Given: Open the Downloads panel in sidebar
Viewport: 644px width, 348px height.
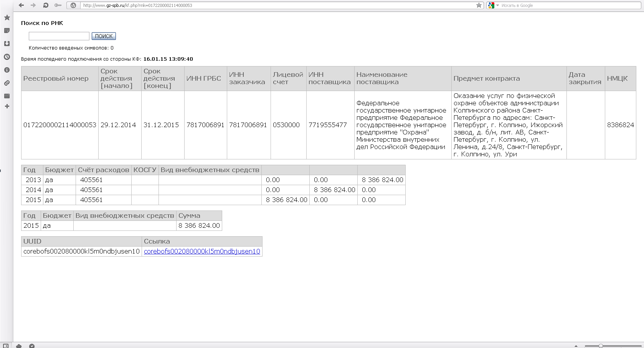Looking at the screenshot, I should 7,44.
